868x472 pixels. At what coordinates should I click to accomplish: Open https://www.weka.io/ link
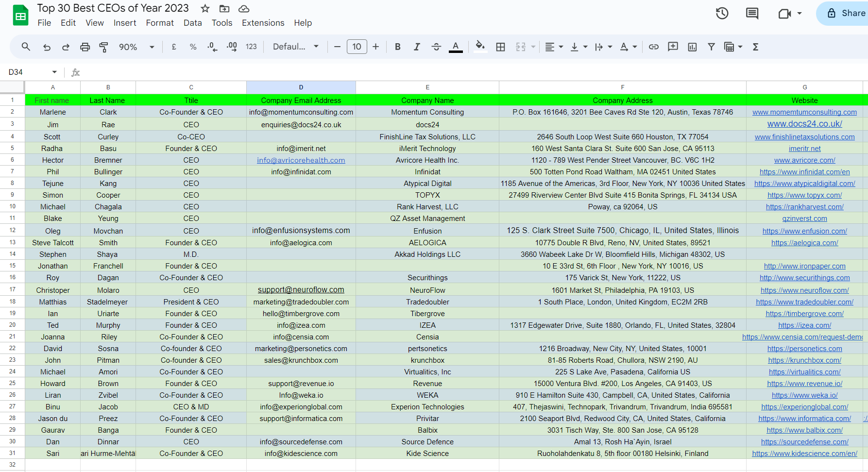pyautogui.click(x=804, y=395)
